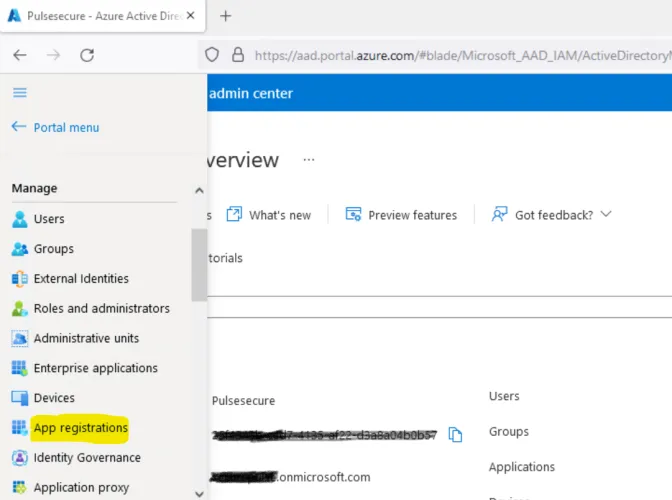672x500 pixels.
Task: Click the Enterprise applications grid icon
Action: pos(19,368)
